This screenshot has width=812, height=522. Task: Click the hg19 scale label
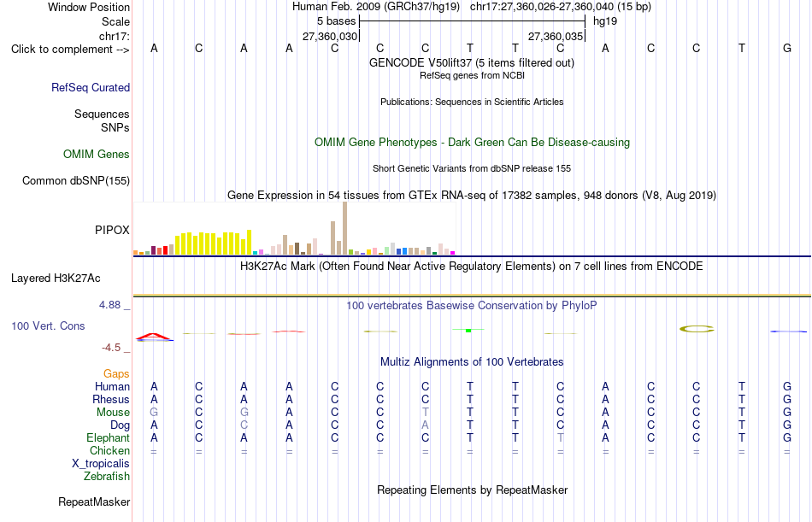click(x=605, y=21)
